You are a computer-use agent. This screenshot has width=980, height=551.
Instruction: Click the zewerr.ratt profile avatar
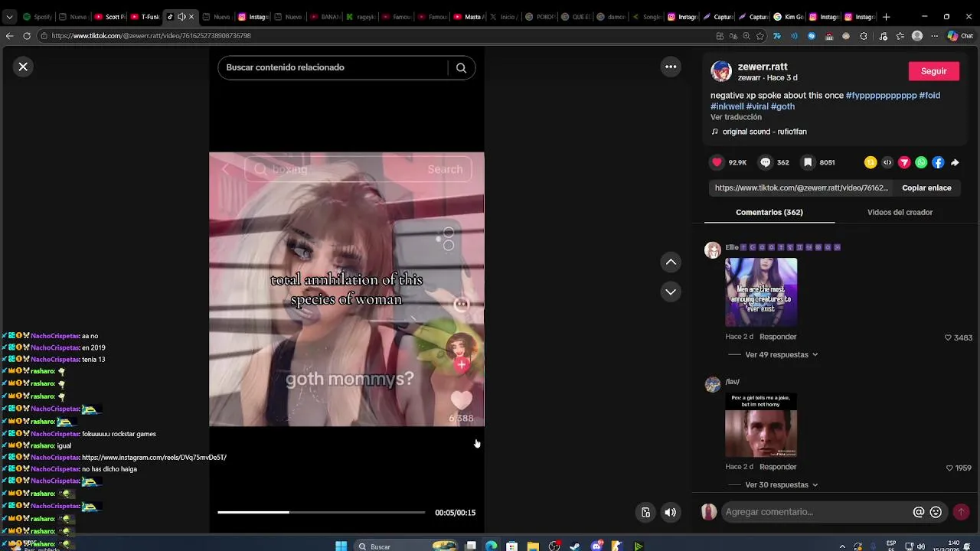(x=721, y=71)
